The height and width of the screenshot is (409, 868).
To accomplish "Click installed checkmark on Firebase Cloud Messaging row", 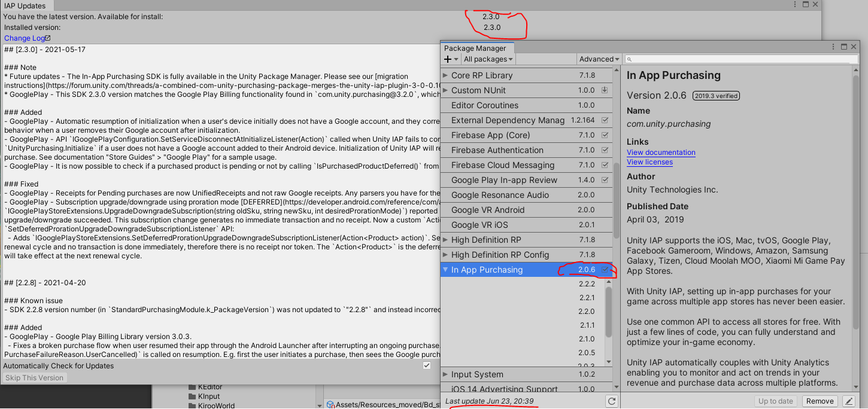I will point(605,165).
